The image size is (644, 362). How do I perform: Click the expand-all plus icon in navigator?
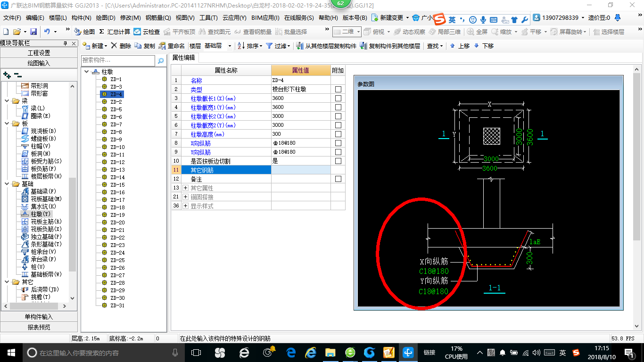[7, 75]
